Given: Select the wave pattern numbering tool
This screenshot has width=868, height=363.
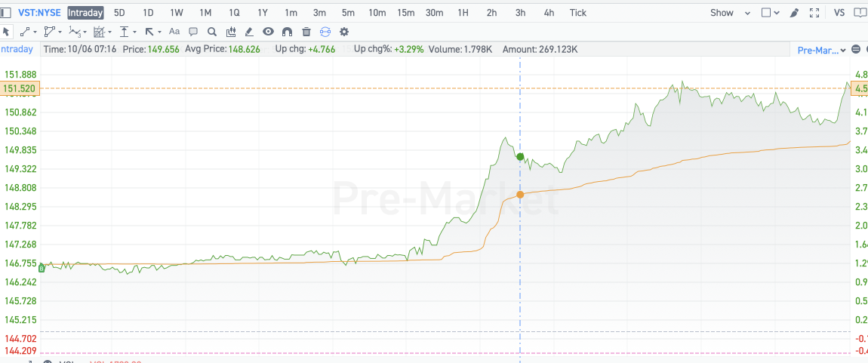Looking at the screenshot, I should click(75, 32).
